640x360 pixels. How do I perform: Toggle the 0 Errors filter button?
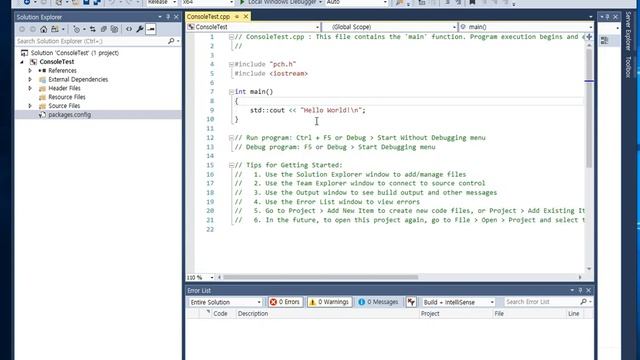(285, 302)
